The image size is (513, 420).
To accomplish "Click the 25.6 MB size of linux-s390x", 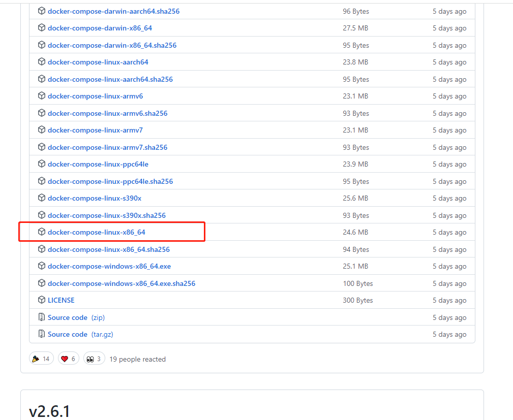I will (355, 198).
